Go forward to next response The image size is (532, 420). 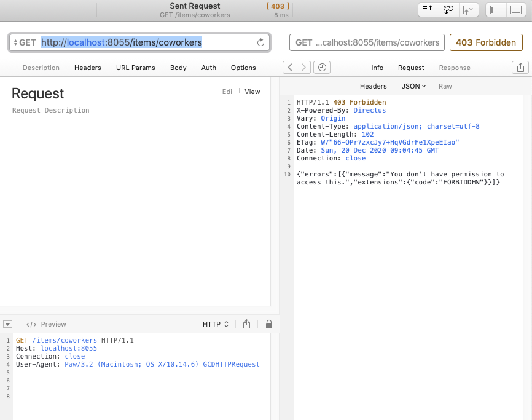303,68
